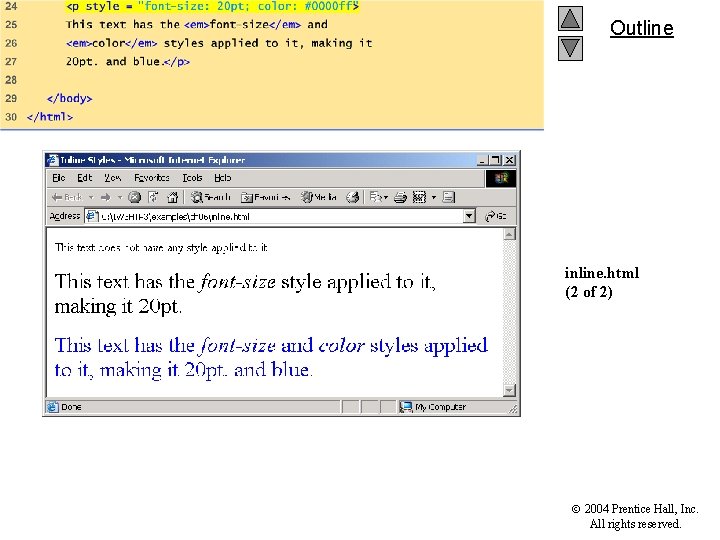720x540 pixels.
Task: Open the Edit menu in Internet Explorer
Action: (x=84, y=178)
